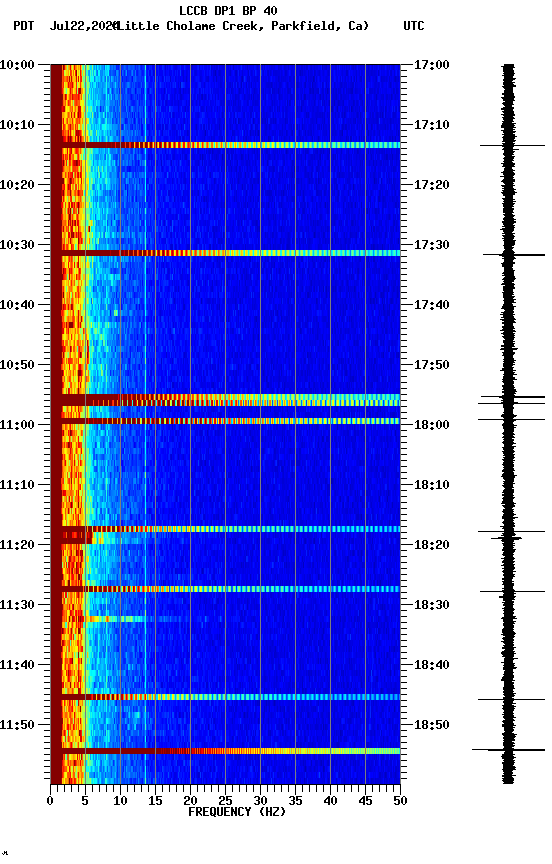Viewport: 552px width, 864px height.
Task: Click the thick event band near 10:55
Action: (225, 400)
